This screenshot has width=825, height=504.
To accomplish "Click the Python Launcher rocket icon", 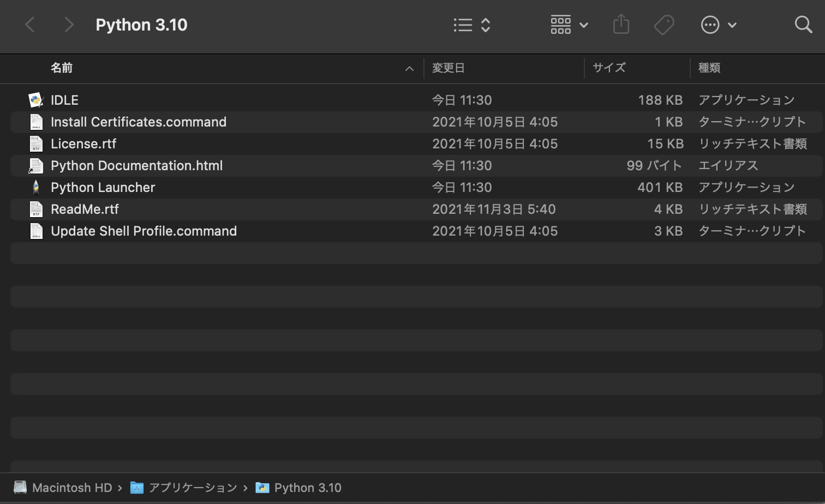I will click(x=36, y=188).
